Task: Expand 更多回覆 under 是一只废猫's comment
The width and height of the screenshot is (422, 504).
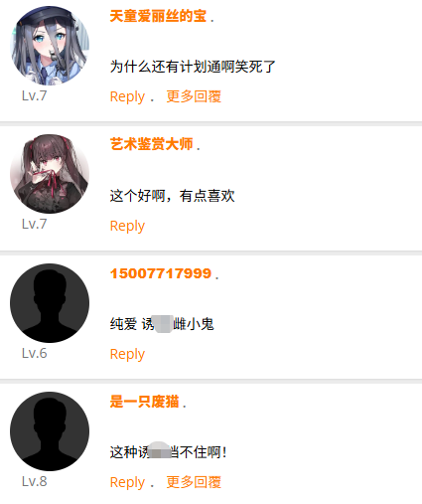Action: pyautogui.click(x=194, y=482)
